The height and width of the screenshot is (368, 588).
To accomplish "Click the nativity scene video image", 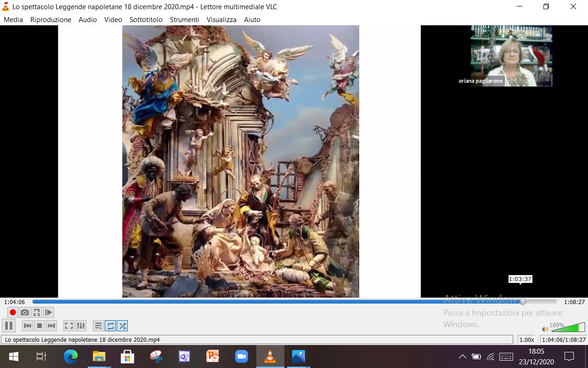I will (x=241, y=161).
